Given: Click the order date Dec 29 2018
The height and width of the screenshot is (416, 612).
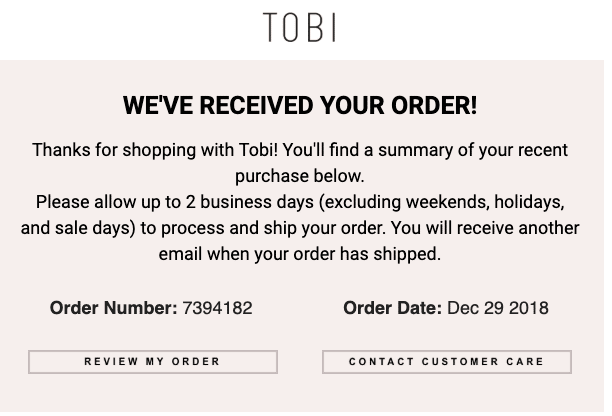Looking at the screenshot, I should [x=497, y=308].
